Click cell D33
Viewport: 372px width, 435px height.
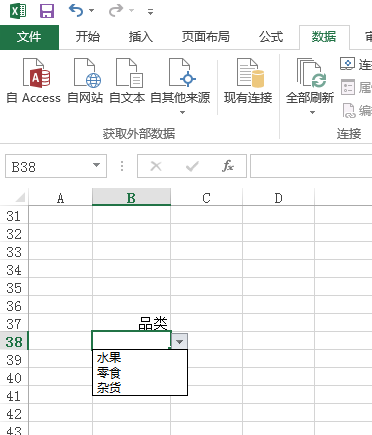click(279, 251)
